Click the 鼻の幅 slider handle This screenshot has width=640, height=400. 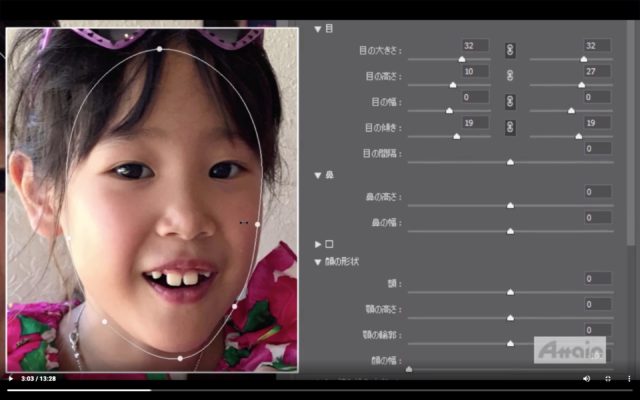coord(510,231)
